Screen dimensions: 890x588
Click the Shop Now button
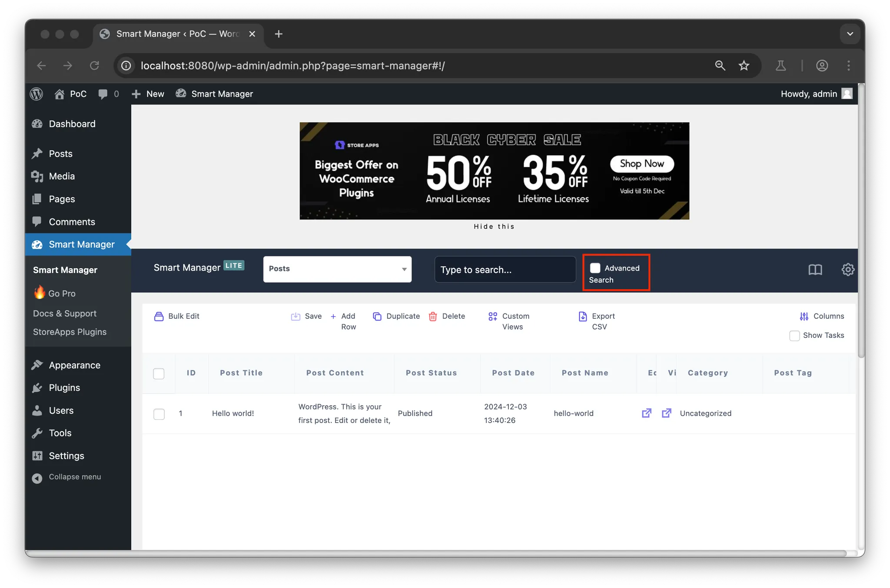point(642,164)
